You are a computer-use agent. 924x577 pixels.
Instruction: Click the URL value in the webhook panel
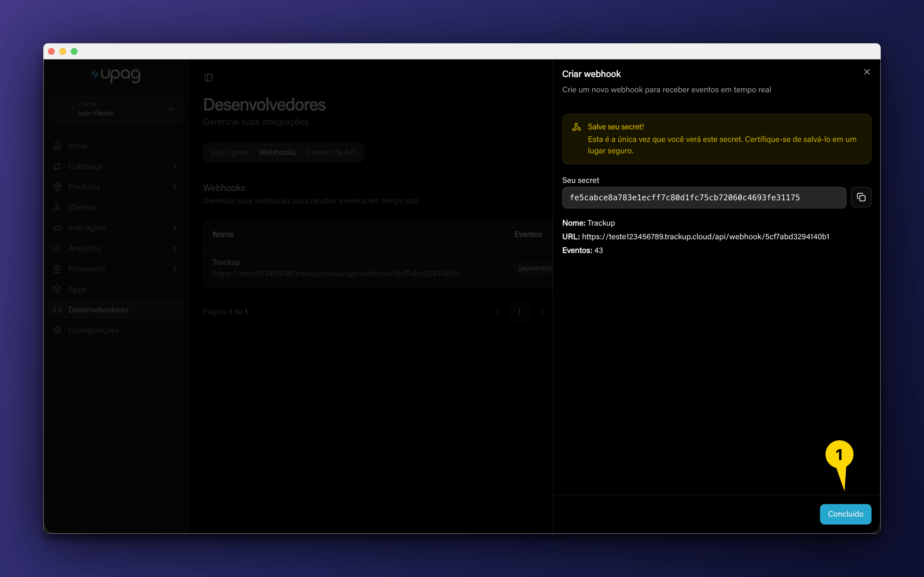pyautogui.click(x=705, y=237)
